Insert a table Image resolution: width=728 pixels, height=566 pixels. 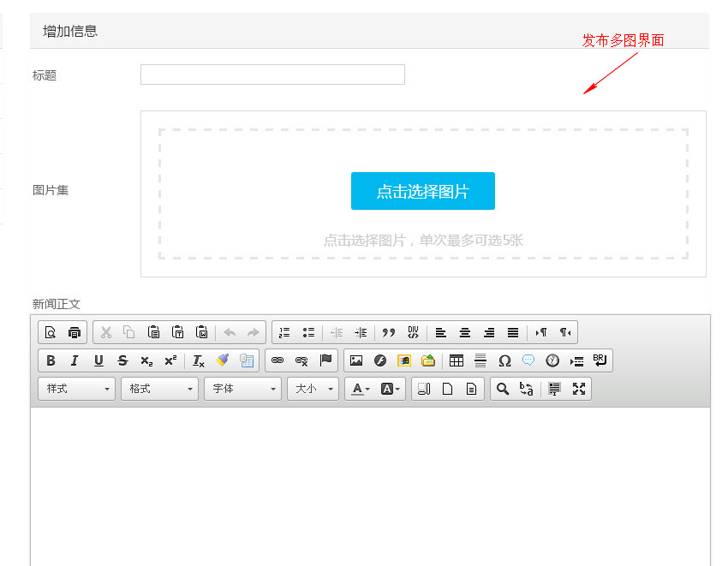tap(456, 360)
